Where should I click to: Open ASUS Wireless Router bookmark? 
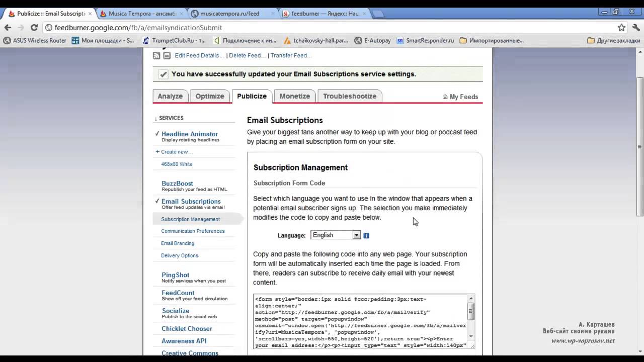35,40
